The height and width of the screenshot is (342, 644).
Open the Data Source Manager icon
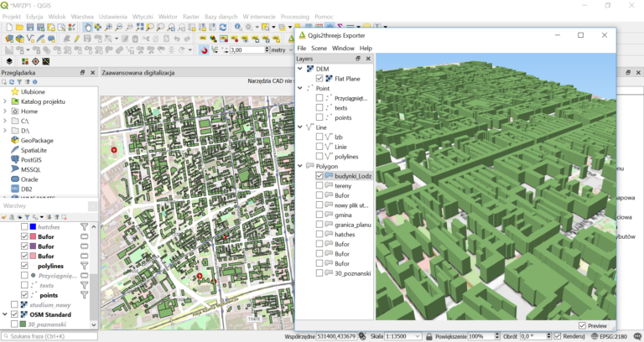tap(9, 39)
